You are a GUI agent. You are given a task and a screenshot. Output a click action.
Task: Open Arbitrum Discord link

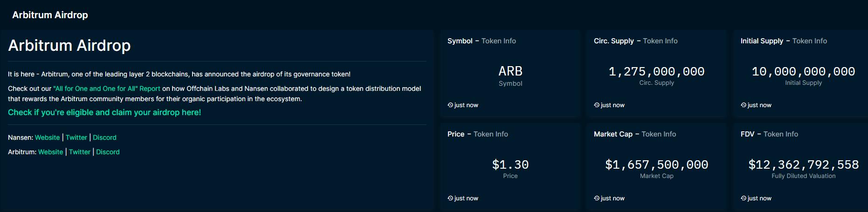click(108, 152)
